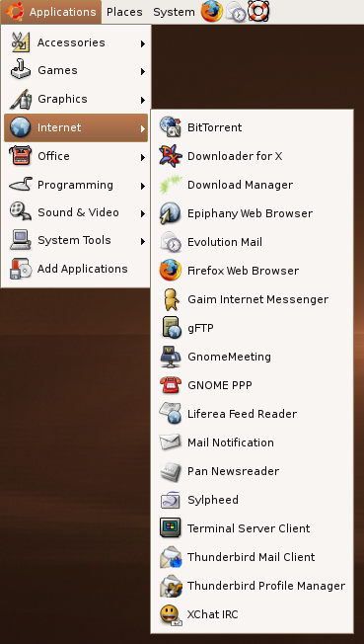Launch Thunderbird Mail Client
364x644 pixels.
tap(252, 557)
